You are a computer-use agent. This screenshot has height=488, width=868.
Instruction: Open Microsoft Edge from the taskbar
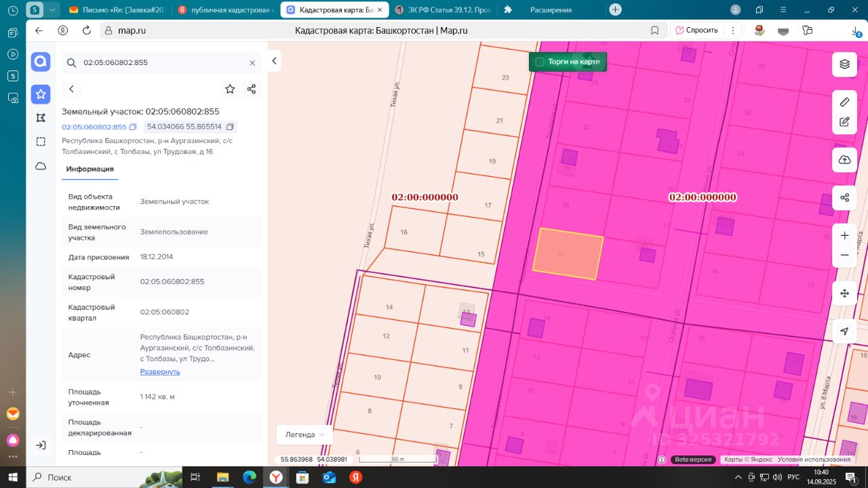click(250, 477)
